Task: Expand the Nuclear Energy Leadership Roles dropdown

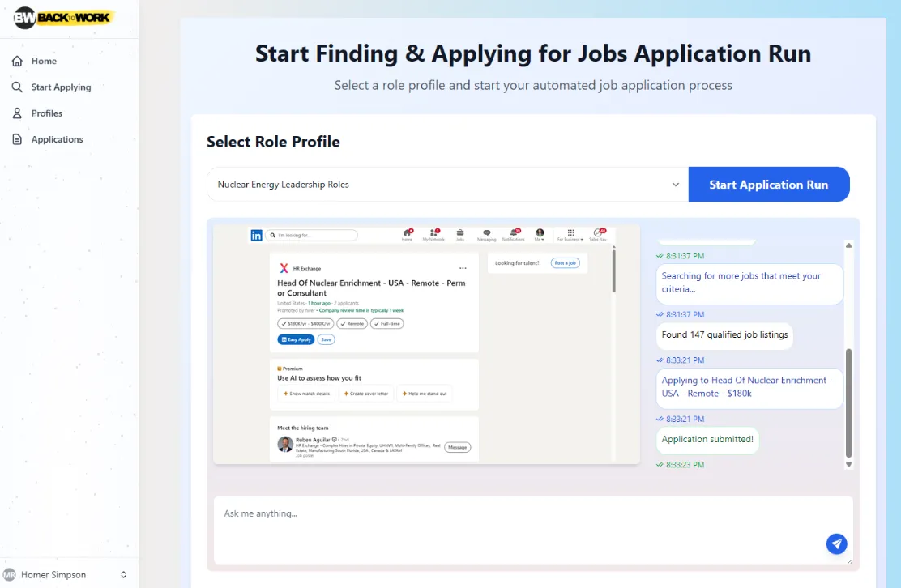Action: (x=447, y=185)
